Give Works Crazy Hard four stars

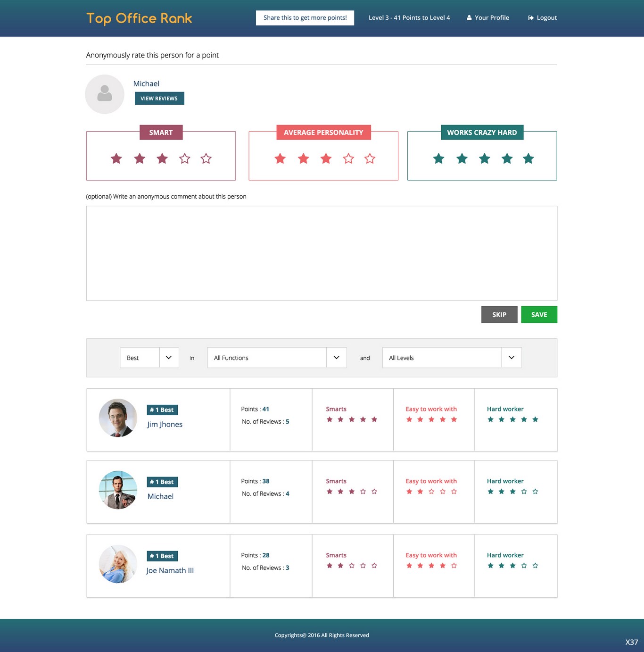pos(507,159)
